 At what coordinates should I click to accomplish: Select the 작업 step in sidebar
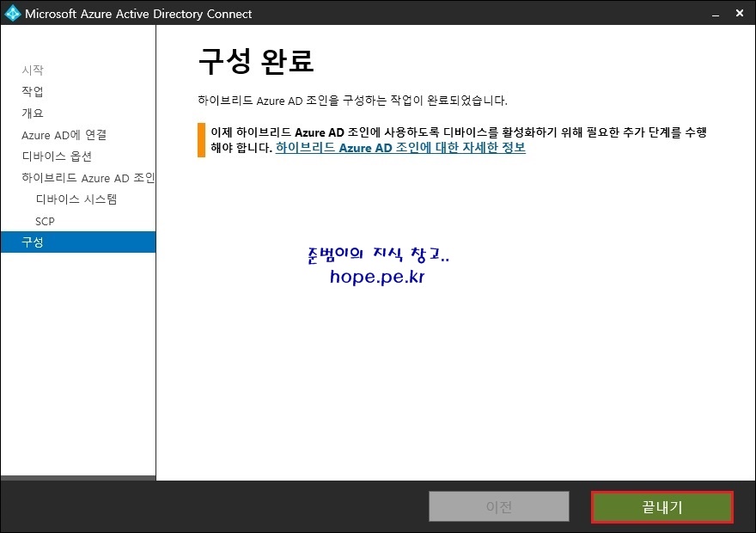coord(33,92)
